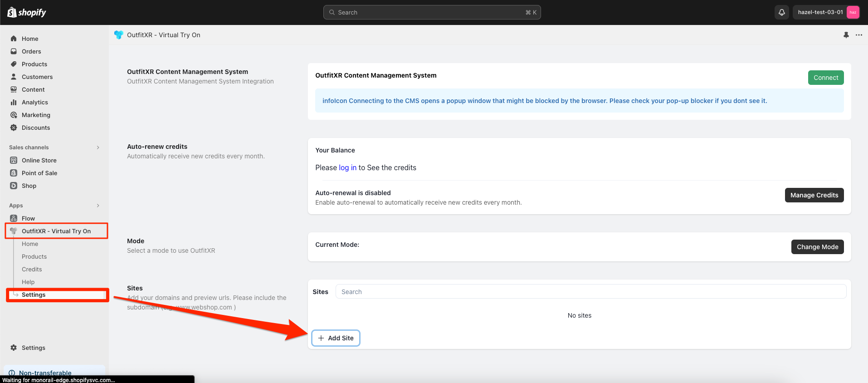Expand the Sales channels section

point(98,147)
